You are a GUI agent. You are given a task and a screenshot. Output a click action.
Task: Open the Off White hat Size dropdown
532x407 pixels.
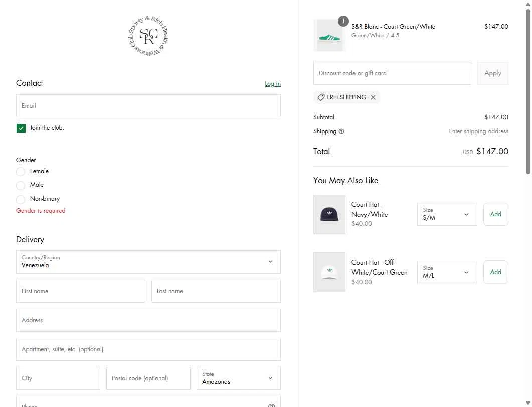[x=447, y=272]
